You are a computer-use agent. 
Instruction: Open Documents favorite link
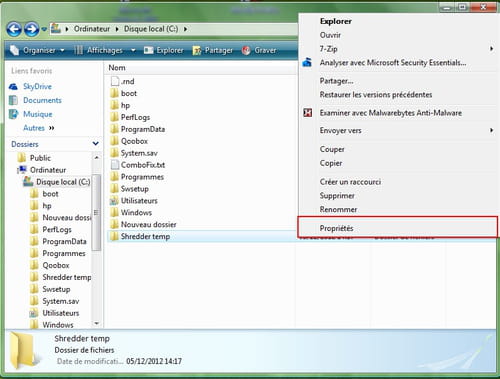[42, 100]
